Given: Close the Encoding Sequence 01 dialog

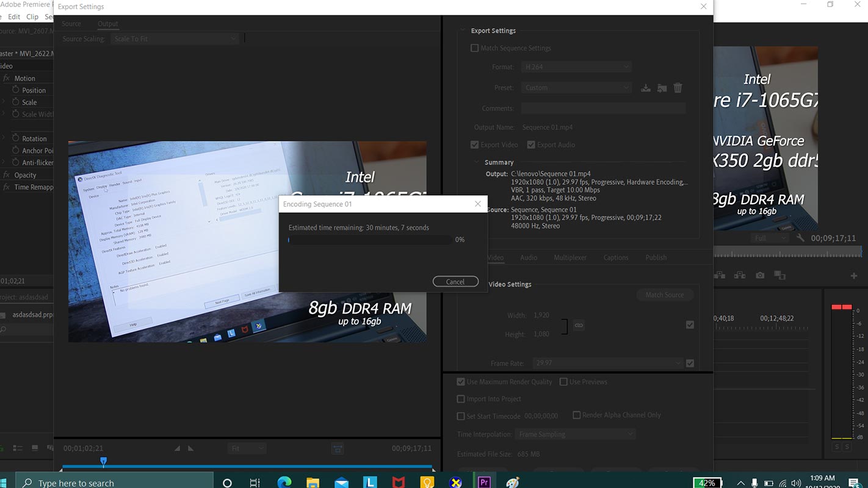Looking at the screenshot, I should [478, 204].
